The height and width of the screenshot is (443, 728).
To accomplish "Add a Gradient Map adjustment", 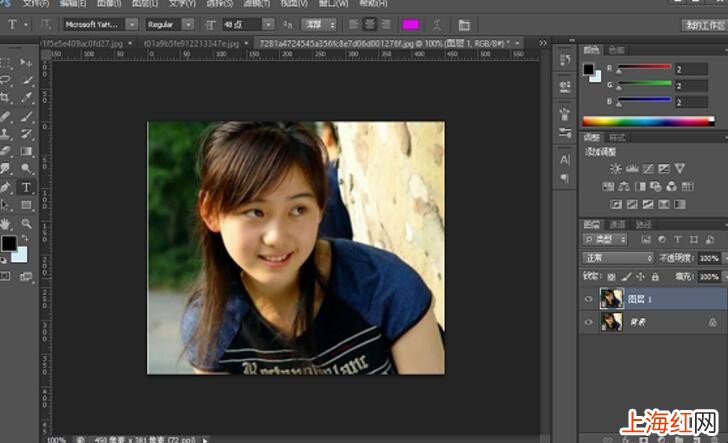I will pyautogui.click(x=680, y=204).
